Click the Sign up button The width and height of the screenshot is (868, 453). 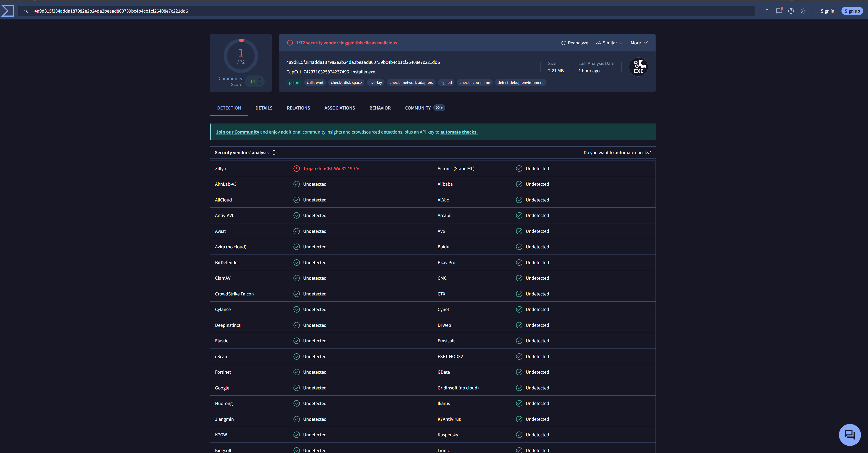(852, 11)
